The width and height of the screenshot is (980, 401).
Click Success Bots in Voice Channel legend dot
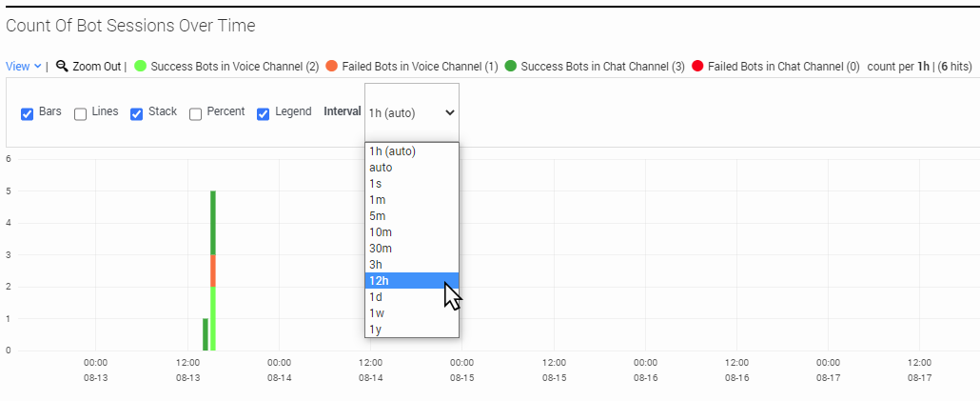point(141,67)
